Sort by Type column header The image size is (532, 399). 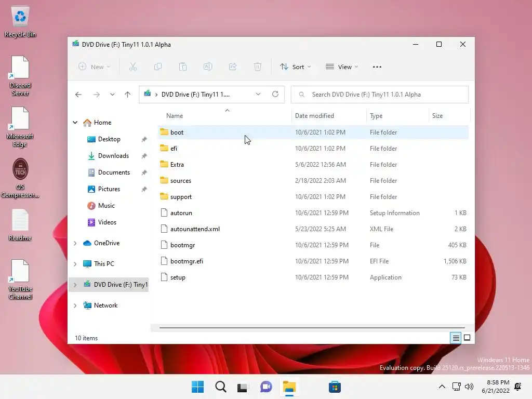click(x=397, y=116)
